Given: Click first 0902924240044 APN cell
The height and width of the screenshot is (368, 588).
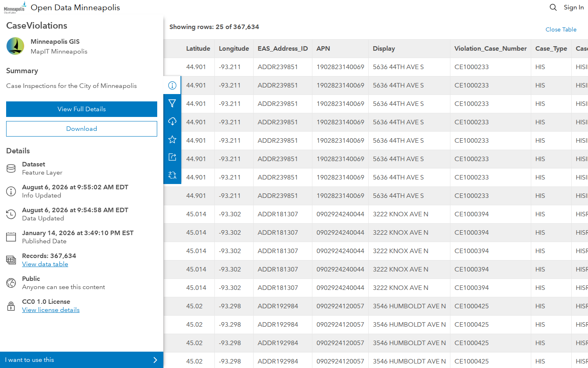Looking at the screenshot, I should (x=340, y=214).
